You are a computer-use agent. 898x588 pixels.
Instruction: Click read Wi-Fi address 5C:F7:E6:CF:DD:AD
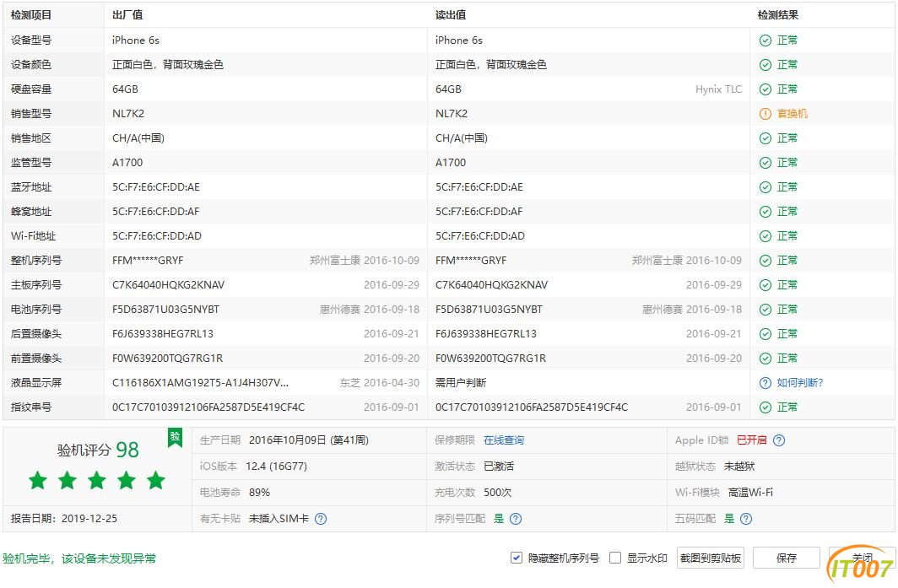pyautogui.click(x=480, y=236)
